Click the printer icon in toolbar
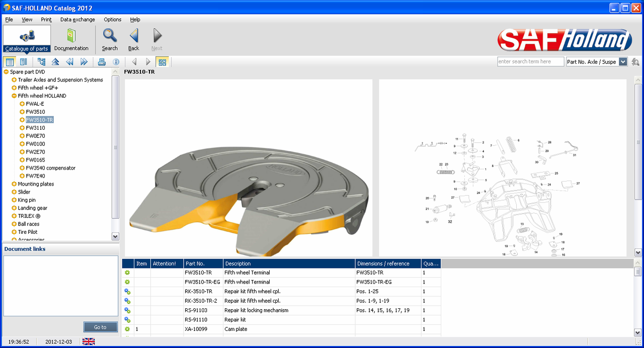Screen dimensions: 644x348 tap(102, 62)
